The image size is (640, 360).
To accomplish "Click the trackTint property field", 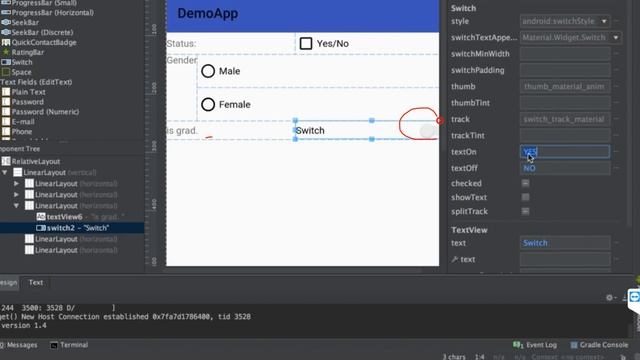I will [565, 136].
